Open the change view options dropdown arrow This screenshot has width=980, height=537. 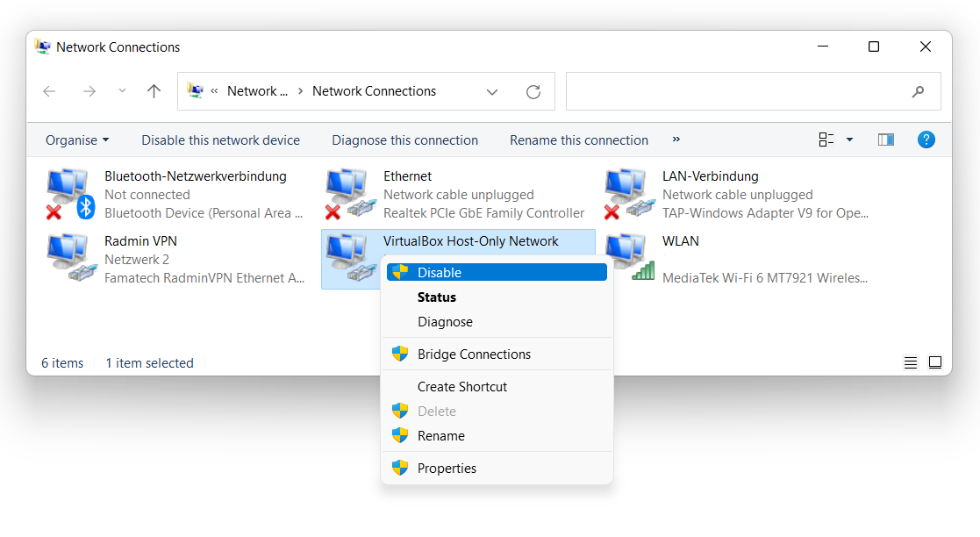click(x=849, y=140)
